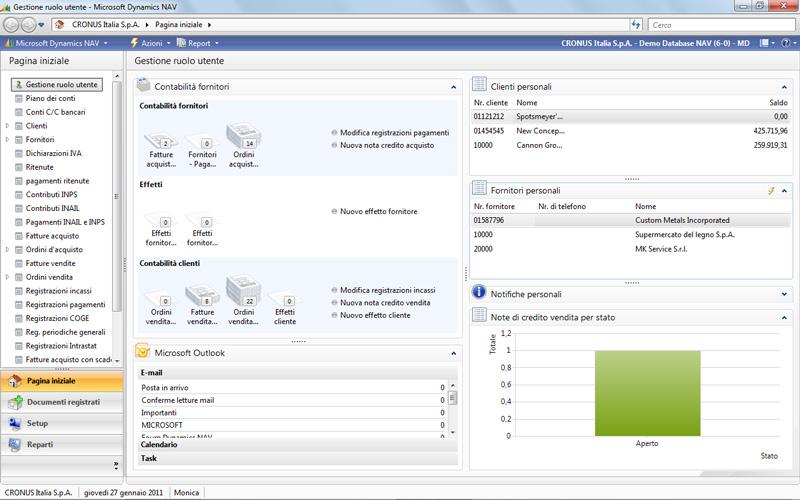Open the Setup navigation section
The width and height of the screenshot is (800, 500).
pyautogui.click(x=62, y=423)
